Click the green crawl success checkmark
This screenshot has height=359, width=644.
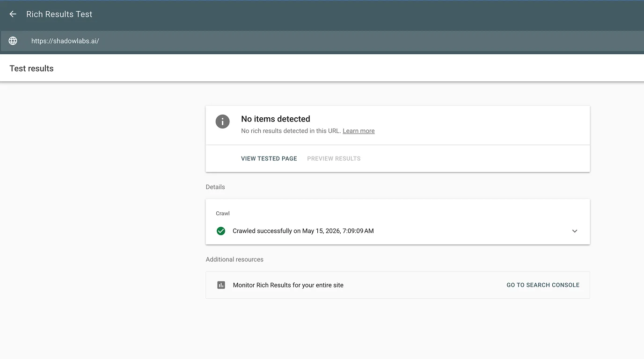coord(221,231)
